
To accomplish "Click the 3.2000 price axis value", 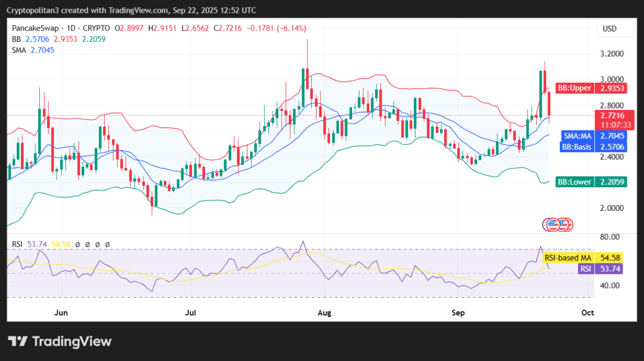I will 611,54.
